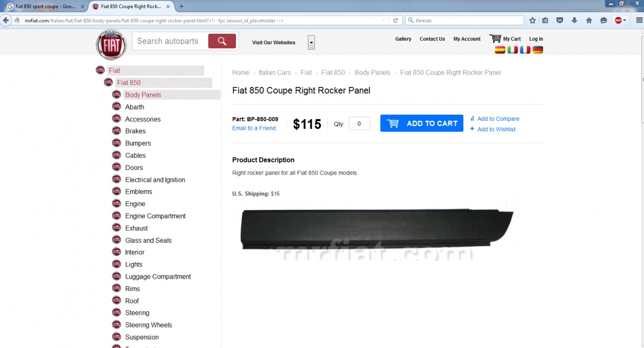Open the Brakes category in sidebar
The image size is (644, 348).
[135, 131]
